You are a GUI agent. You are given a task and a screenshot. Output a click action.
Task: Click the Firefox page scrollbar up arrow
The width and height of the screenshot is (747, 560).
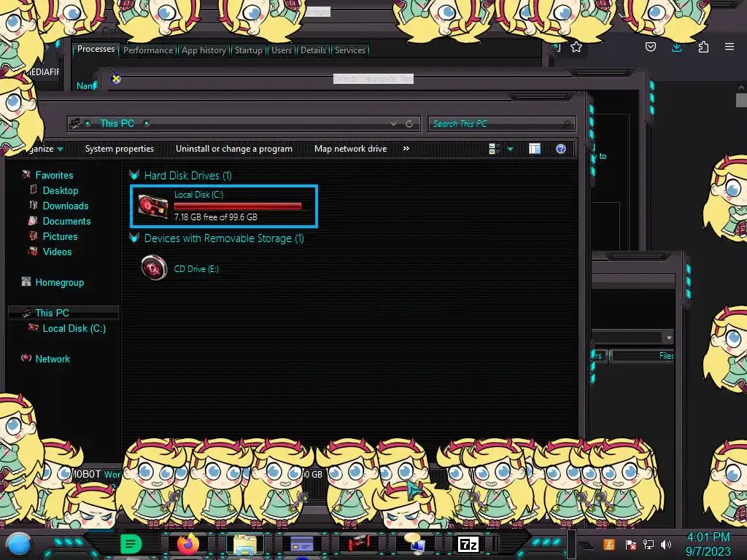click(x=741, y=87)
